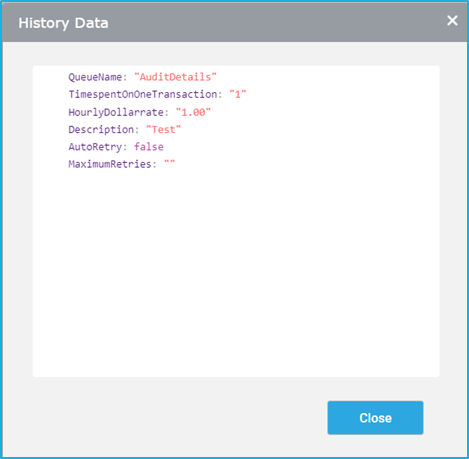The image size is (469, 459).
Task: Click the blue Close button
Action: (x=375, y=418)
